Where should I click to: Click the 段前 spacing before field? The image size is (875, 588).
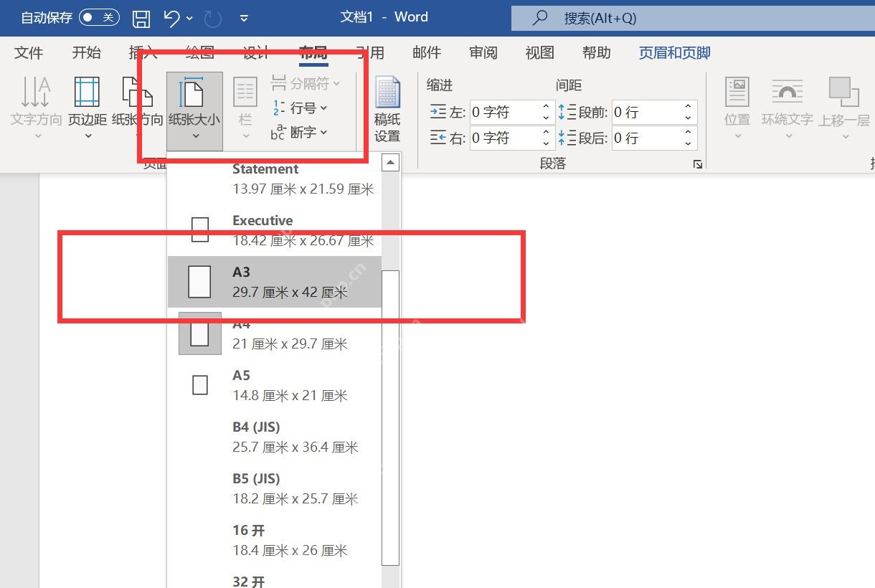[645, 113]
